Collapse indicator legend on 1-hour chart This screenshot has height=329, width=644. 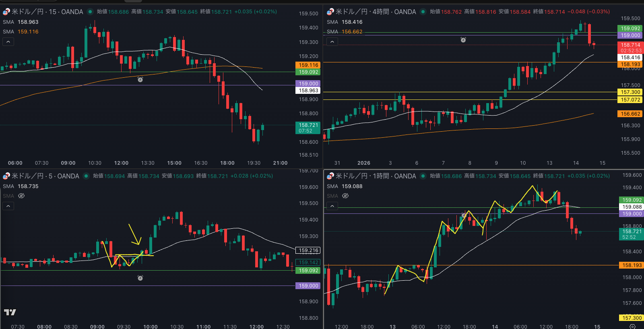click(332, 206)
